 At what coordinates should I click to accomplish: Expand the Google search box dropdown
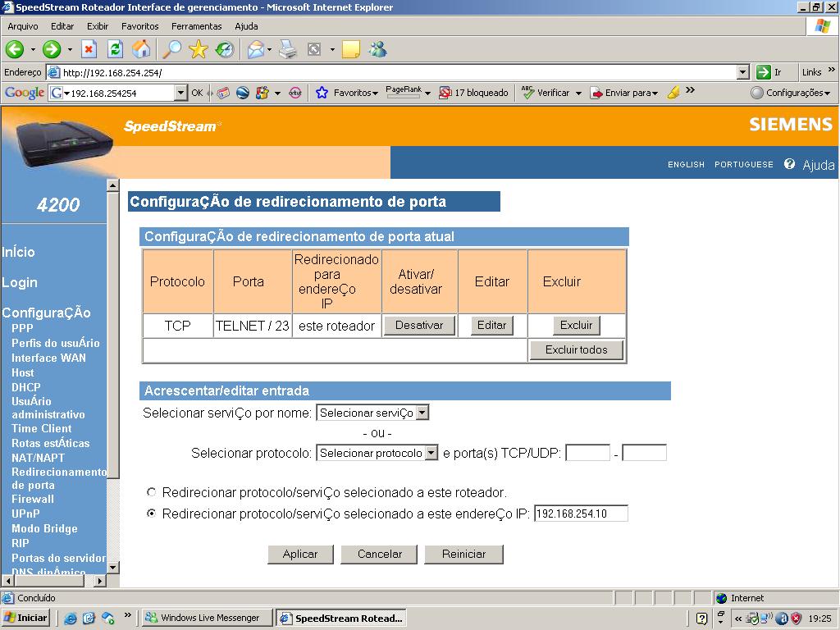coord(180,93)
